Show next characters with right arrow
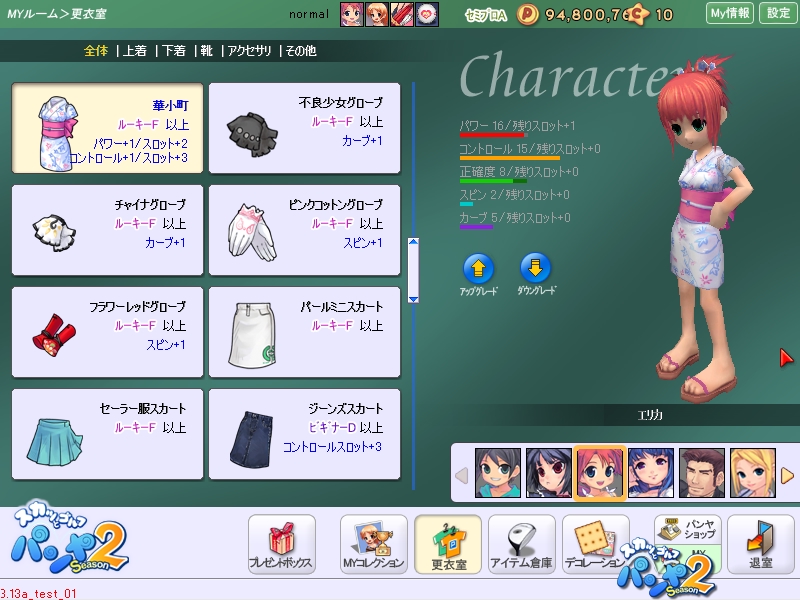800x600 pixels. 788,476
